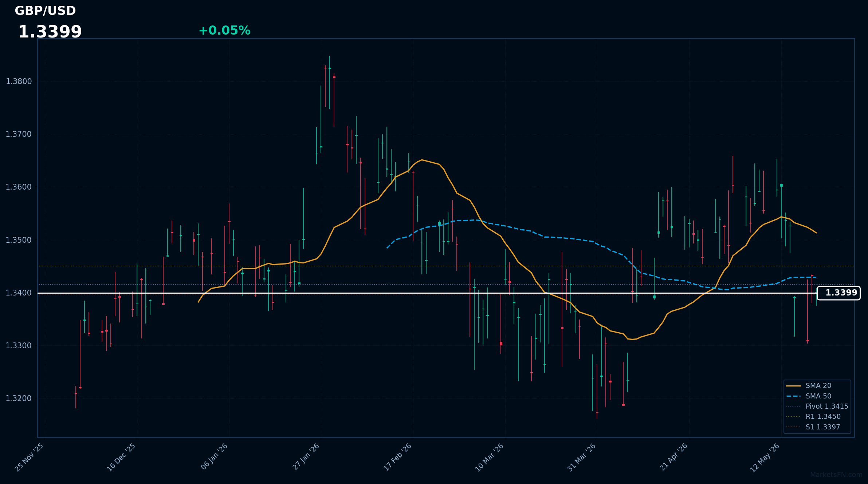Click the 1.3400 y-axis label
This screenshot has width=868, height=484.
pyautogui.click(x=19, y=293)
